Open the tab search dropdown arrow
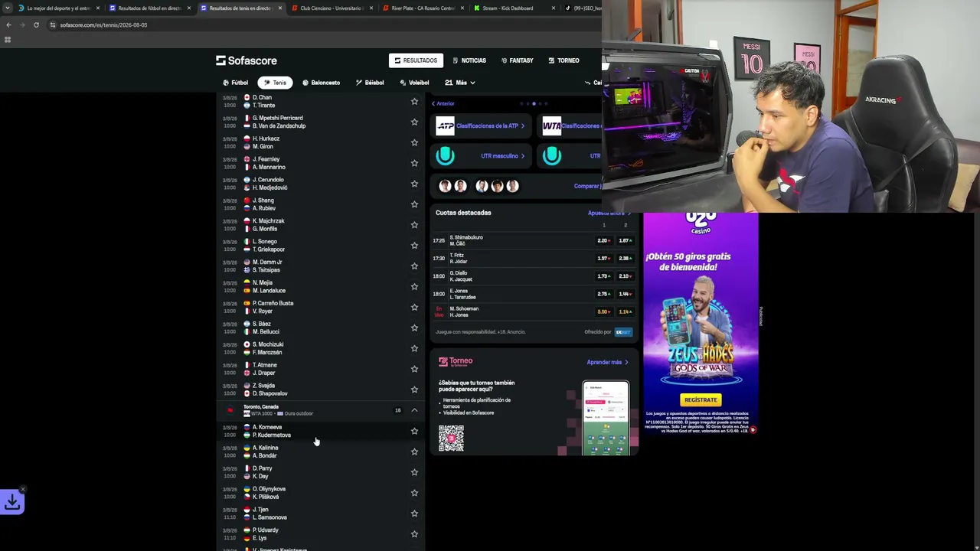The height and width of the screenshot is (551, 980). (x=8, y=8)
